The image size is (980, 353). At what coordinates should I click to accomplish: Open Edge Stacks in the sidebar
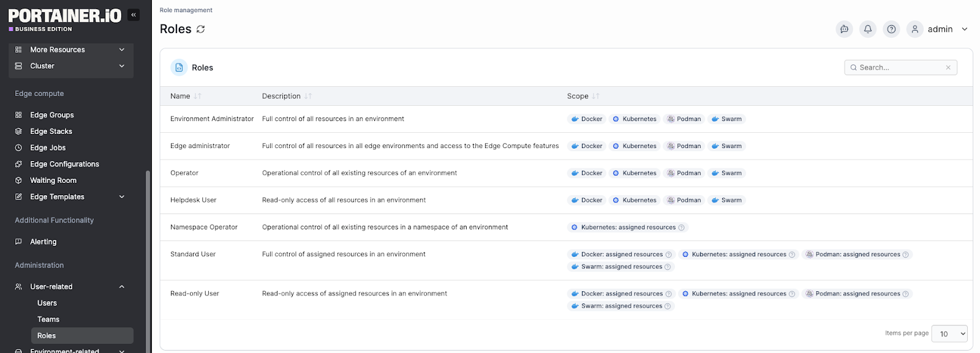coord(51,132)
